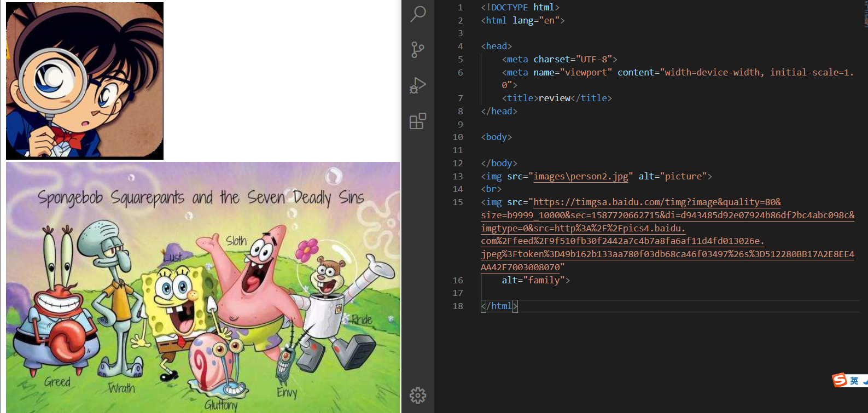The height and width of the screenshot is (413, 868).
Task: Click the title text review
Action: (555, 98)
